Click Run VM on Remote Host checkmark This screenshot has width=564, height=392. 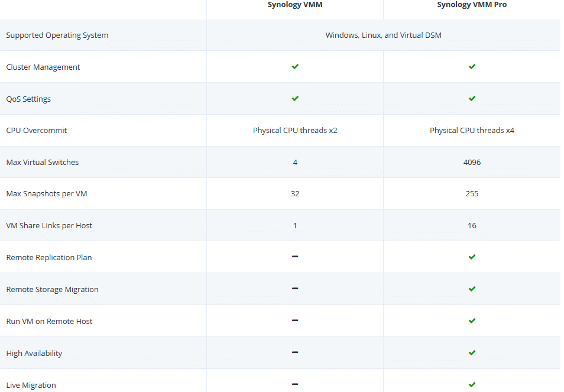point(472,321)
